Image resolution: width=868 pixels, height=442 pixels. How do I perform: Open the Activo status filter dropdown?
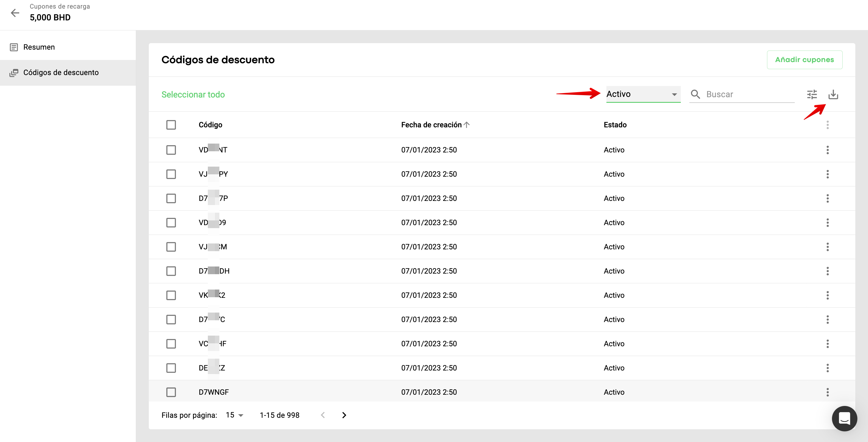[643, 94]
